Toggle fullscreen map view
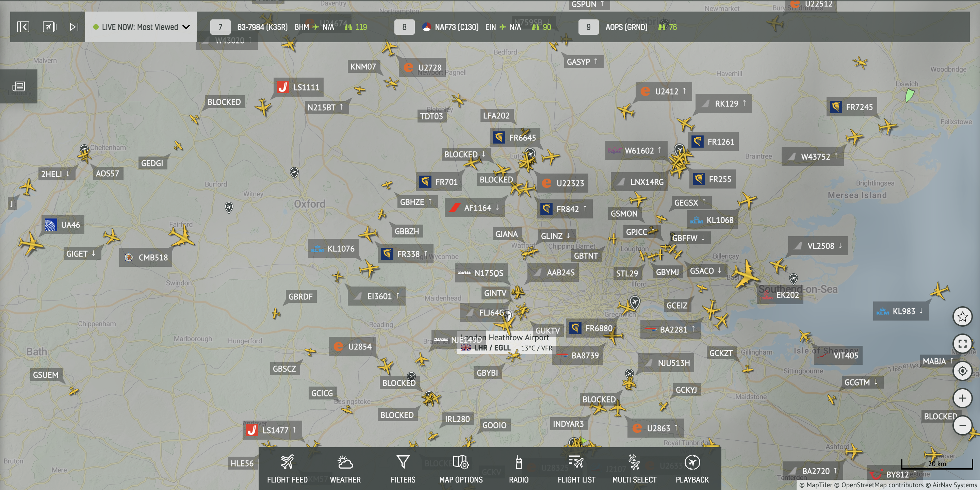Viewport: 980px width, 490px height. (x=963, y=344)
